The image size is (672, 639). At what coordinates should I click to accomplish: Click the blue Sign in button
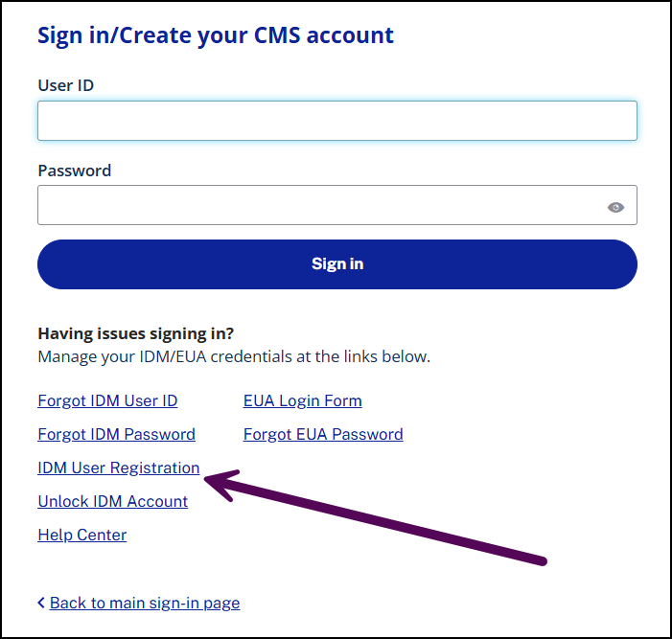[337, 264]
